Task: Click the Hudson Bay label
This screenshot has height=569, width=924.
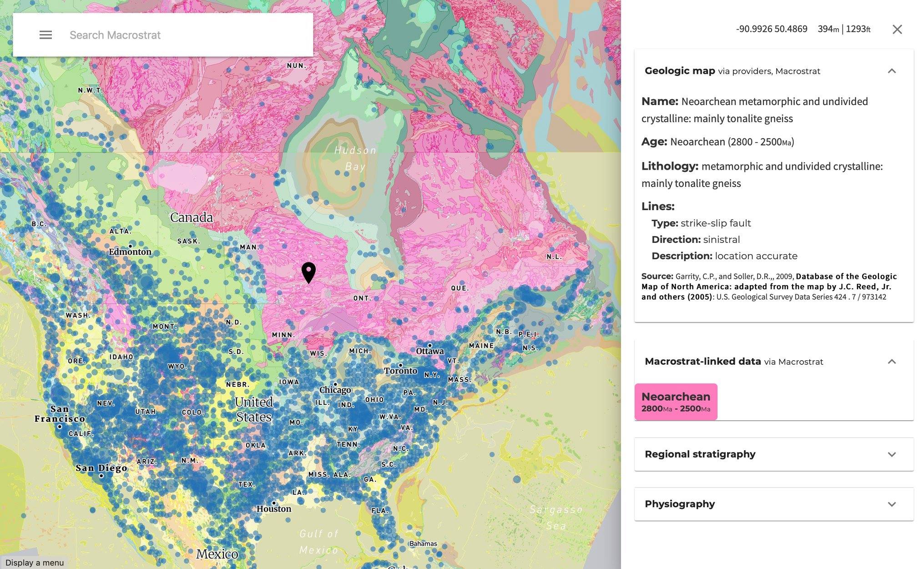Action: [355, 158]
